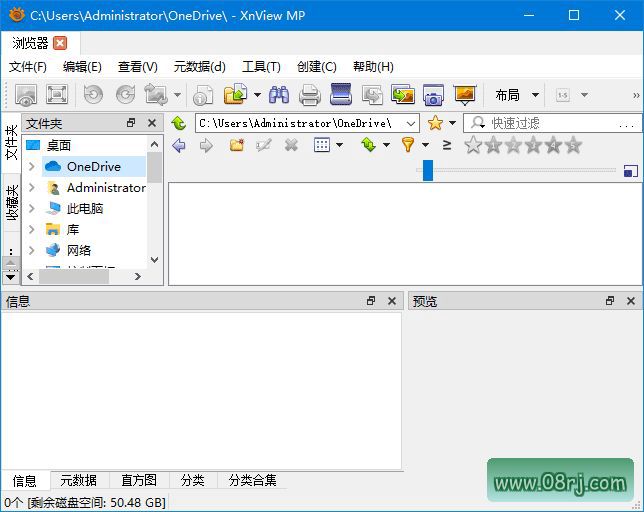Open the 创建(C) menu
Screen dimensions: 644x512
point(317,67)
